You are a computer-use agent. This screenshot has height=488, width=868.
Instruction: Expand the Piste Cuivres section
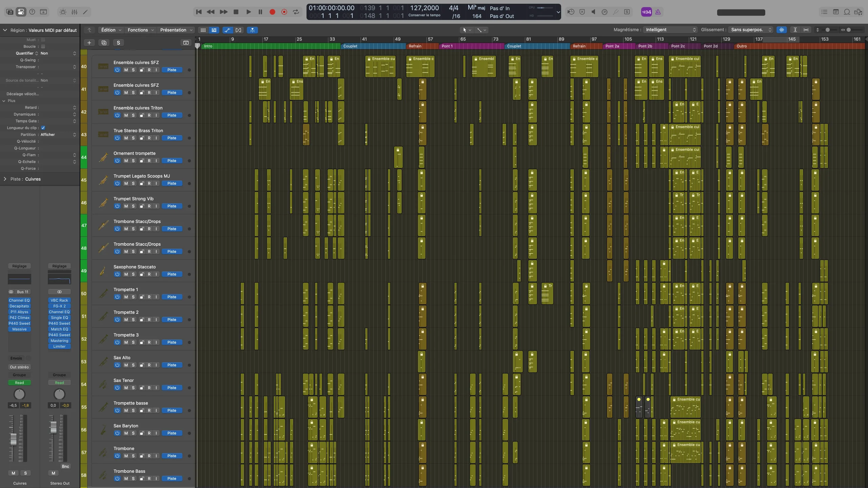(x=5, y=179)
